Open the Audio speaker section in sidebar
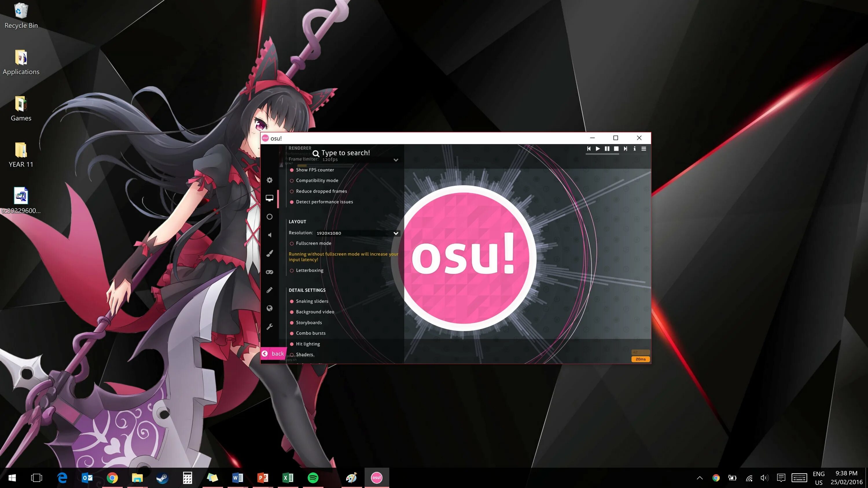The image size is (868, 488). pos(270,235)
